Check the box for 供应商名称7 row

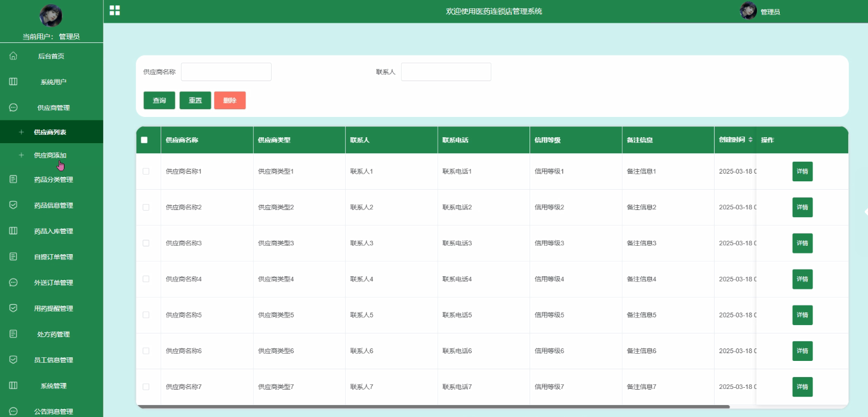tap(146, 387)
